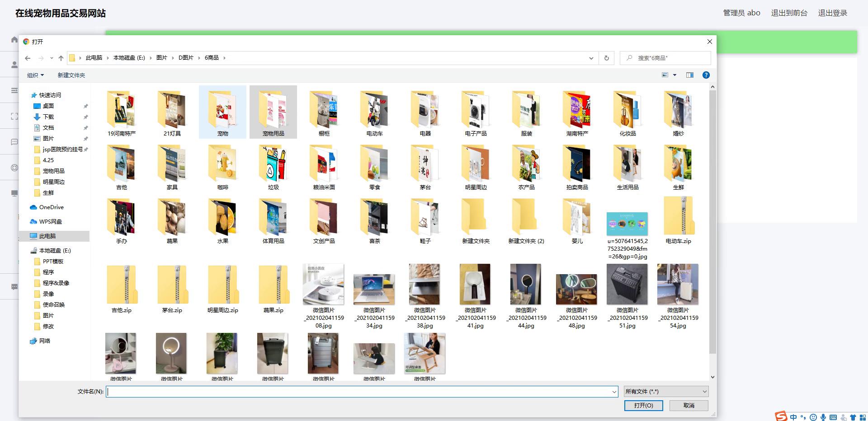
Task: Open the Help question mark icon
Action: point(706,75)
